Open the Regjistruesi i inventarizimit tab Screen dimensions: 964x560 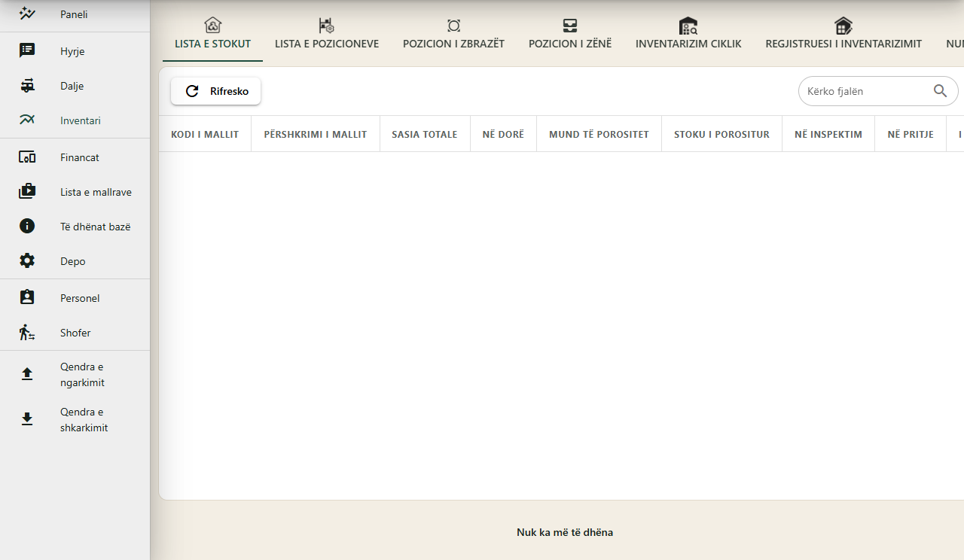click(x=843, y=35)
